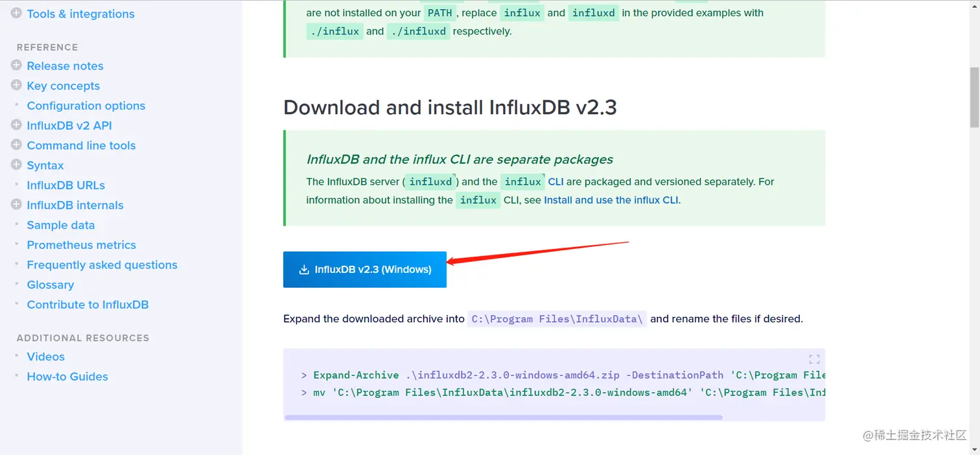
Task: Open the Syntax reference
Action: click(x=45, y=166)
